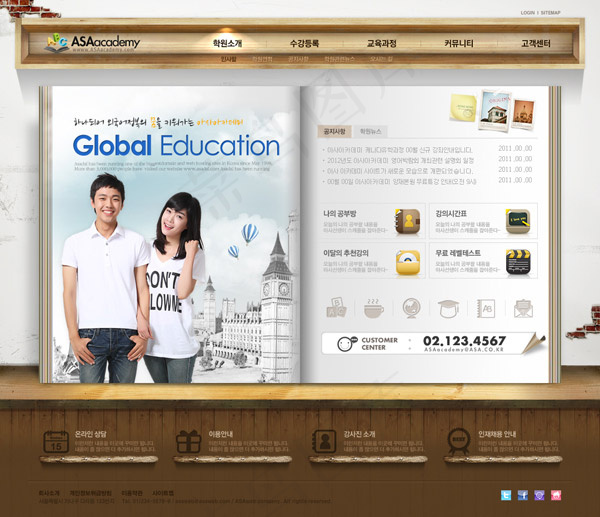Click the 이용약관 footer link

coord(132,493)
